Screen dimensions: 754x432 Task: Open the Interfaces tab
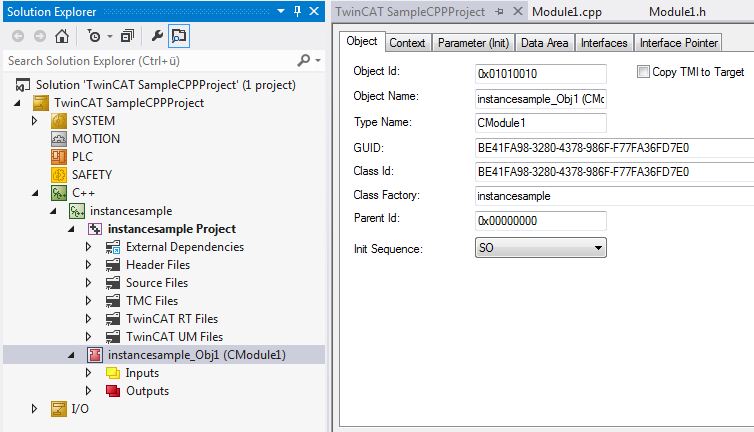pos(604,43)
